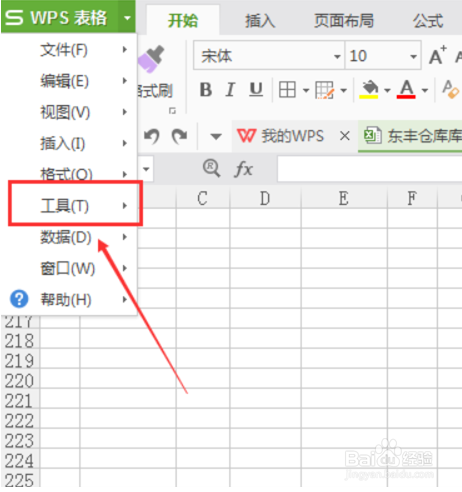Select column D header
462x492 pixels.
265,198
